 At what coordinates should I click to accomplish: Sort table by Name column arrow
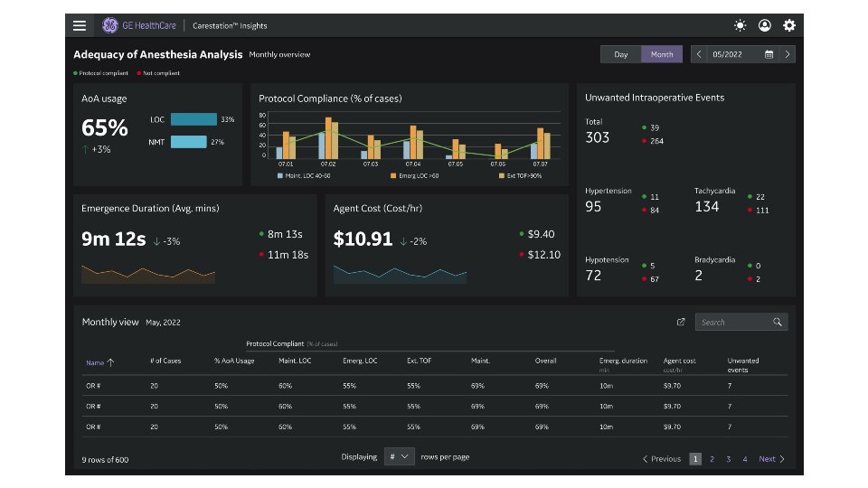[x=110, y=362]
